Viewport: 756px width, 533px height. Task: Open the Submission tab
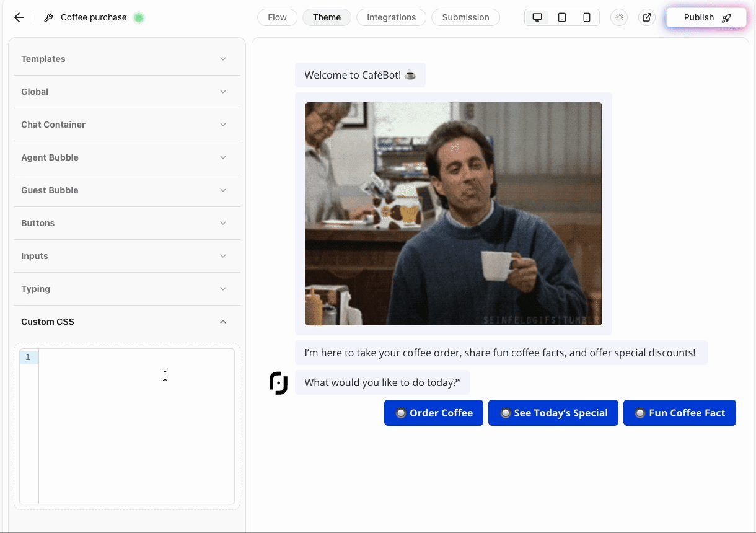click(x=465, y=17)
